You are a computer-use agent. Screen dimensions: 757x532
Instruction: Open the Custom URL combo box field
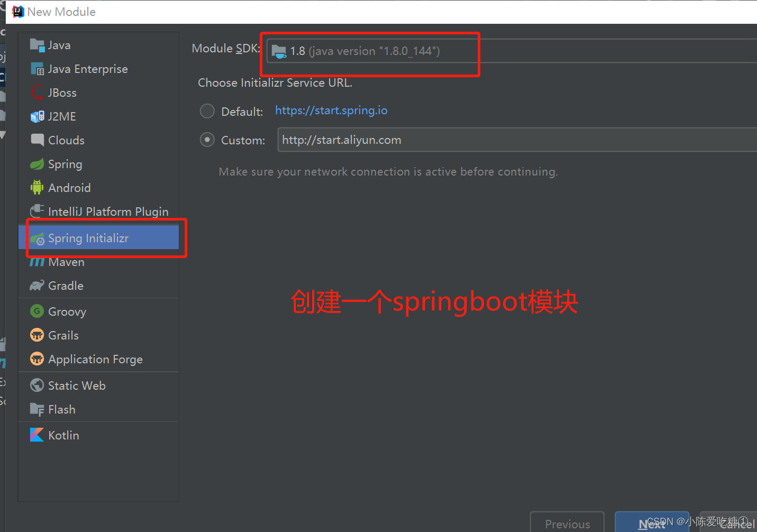point(517,140)
